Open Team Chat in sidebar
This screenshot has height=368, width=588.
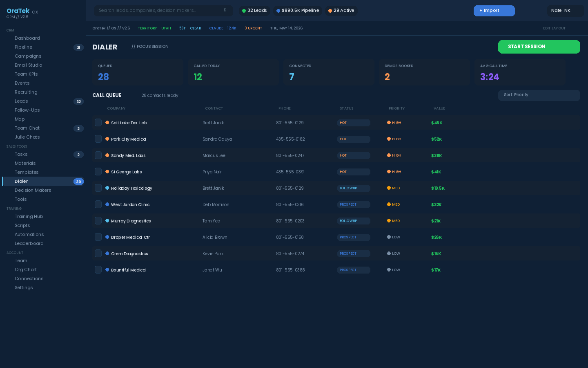[27, 128]
